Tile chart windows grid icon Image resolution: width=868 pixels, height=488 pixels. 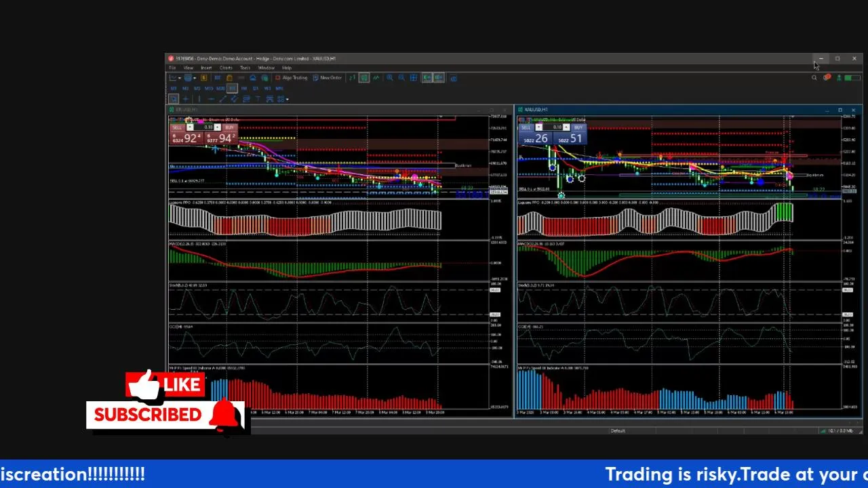(x=414, y=78)
